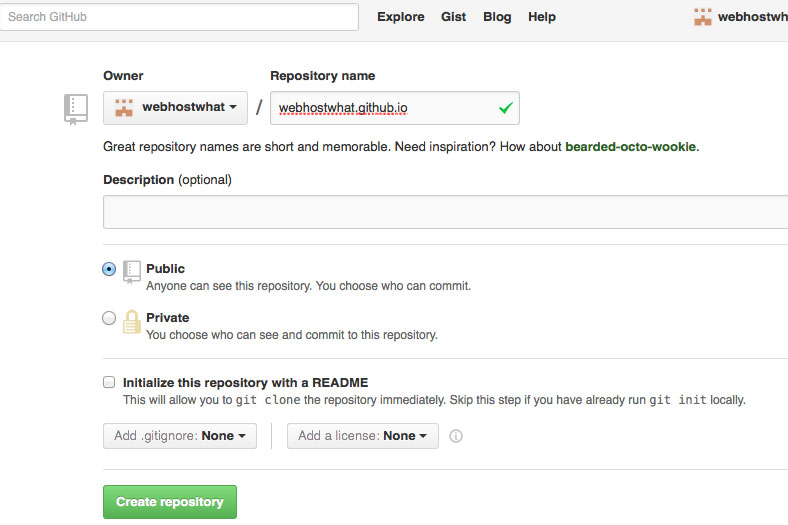
Task: Click the Private option label
Action: [x=167, y=318]
